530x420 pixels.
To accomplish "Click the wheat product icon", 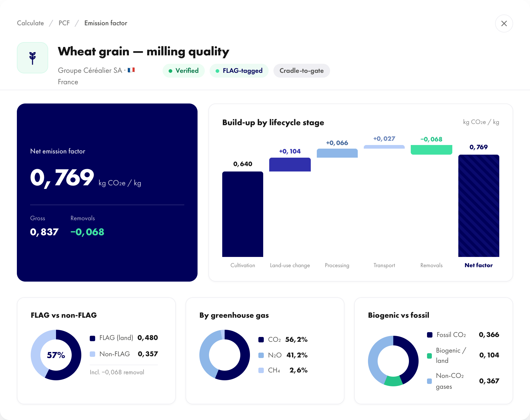I will pyautogui.click(x=33, y=58).
